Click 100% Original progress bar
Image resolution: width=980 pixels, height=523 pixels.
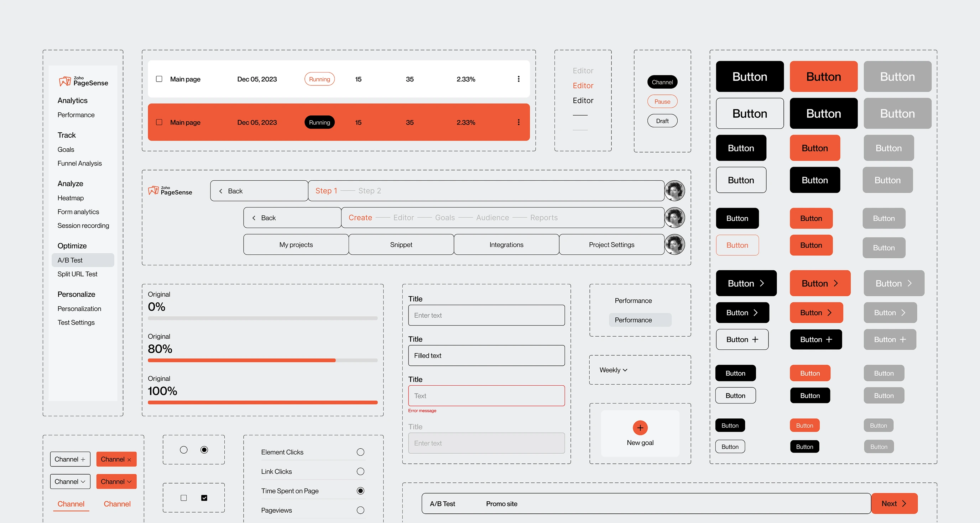point(263,403)
